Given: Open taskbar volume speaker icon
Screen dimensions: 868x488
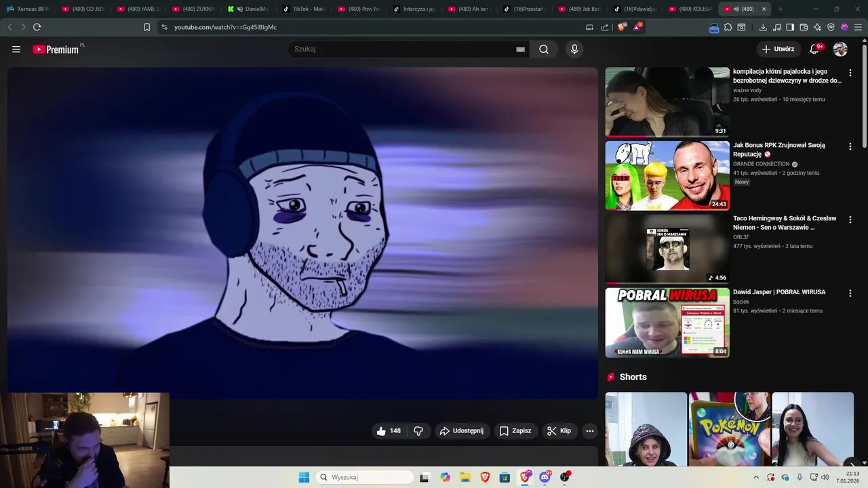Looking at the screenshot, I should (x=825, y=477).
